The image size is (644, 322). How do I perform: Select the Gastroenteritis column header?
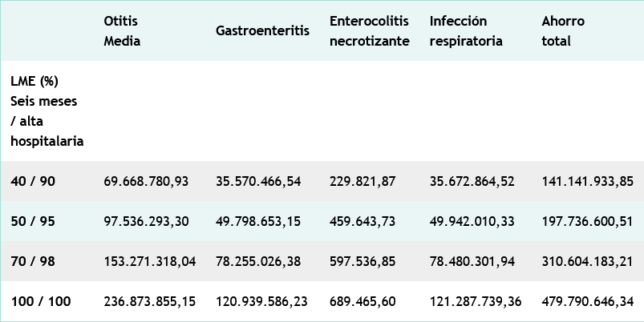coord(262,31)
